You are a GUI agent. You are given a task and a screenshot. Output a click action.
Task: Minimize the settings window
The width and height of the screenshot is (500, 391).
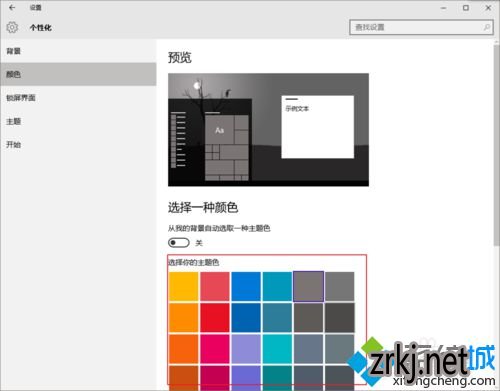tap(443, 7)
